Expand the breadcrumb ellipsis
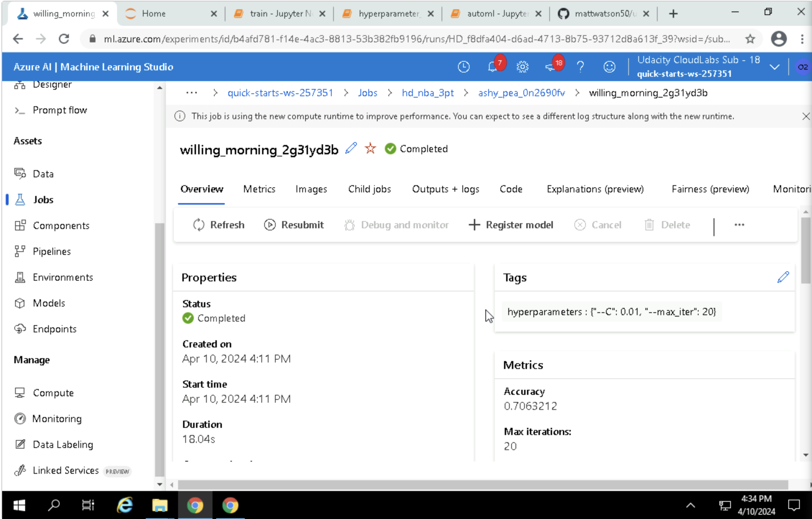 pos(191,93)
